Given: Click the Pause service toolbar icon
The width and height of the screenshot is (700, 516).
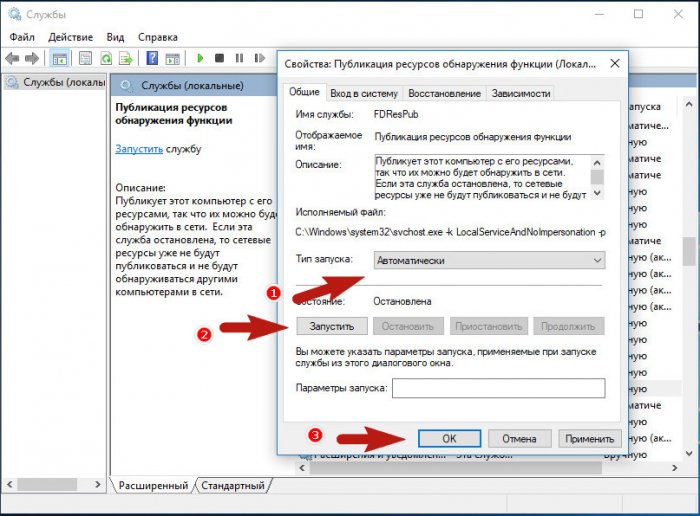Looking at the screenshot, I should 239,58.
